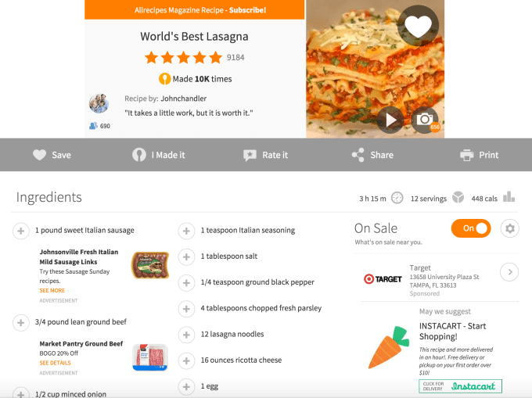
Task: Click the servings adjust pie icon
Action: (x=458, y=197)
